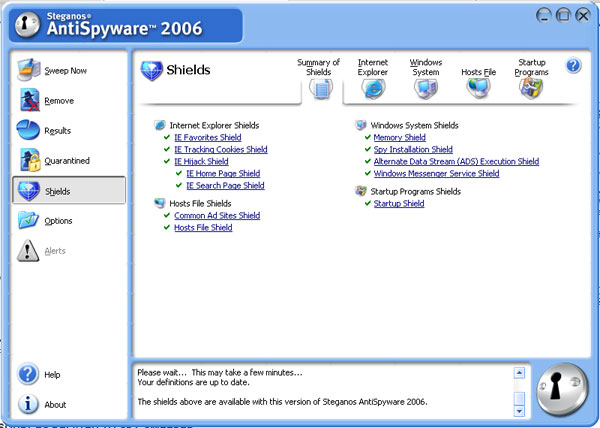The image size is (600, 428).
Task: Click the Help label in sidebar
Action: click(x=52, y=374)
